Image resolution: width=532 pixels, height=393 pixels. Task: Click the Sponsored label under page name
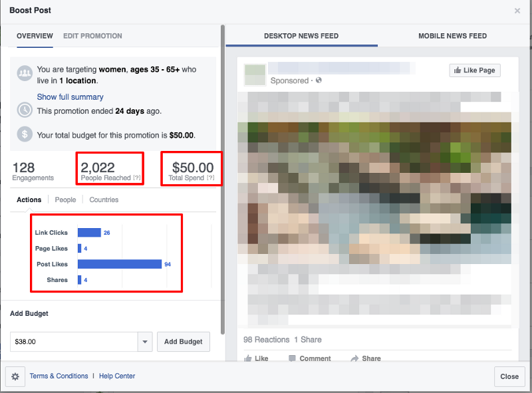click(289, 80)
